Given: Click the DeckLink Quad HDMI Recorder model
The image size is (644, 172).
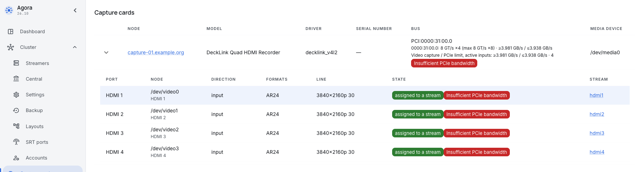Looking at the screenshot, I should (x=243, y=52).
